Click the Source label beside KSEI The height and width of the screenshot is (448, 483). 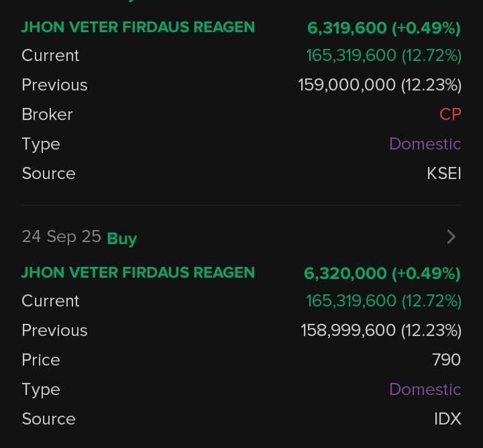click(48, 174)
